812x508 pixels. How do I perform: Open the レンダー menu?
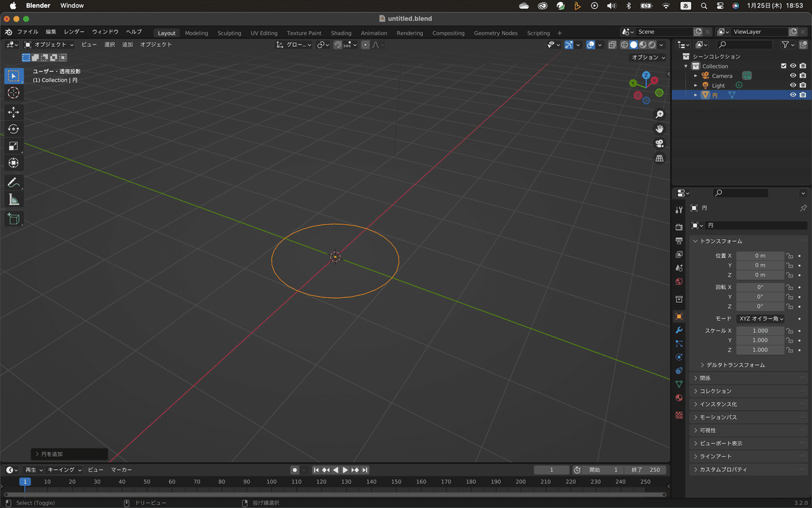(74, 32)
